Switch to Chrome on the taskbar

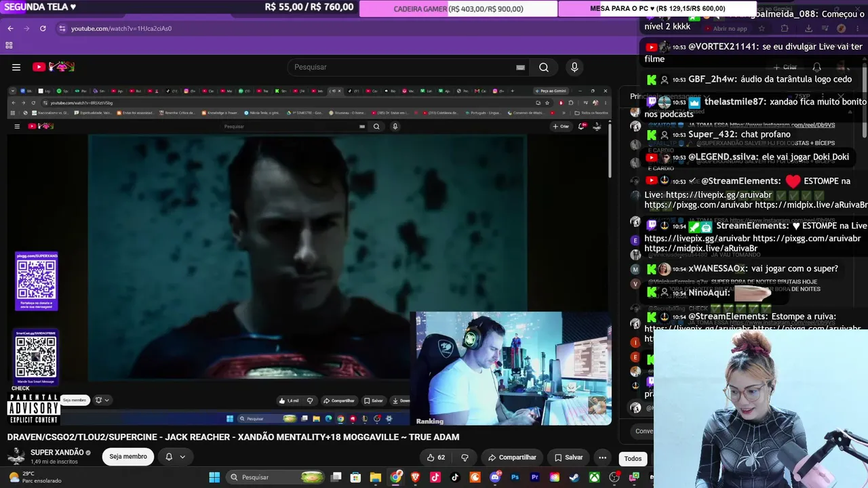(x=395, y=477)
